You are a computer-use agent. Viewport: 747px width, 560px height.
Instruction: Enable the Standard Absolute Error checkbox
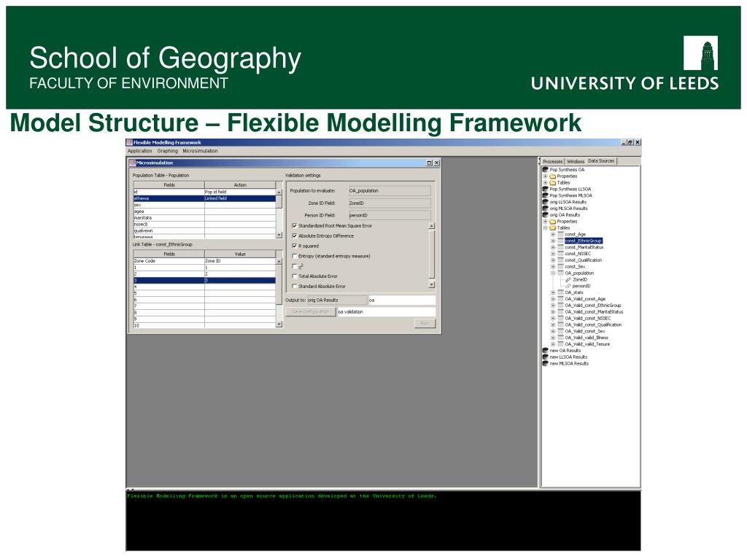tap(295, 286)
